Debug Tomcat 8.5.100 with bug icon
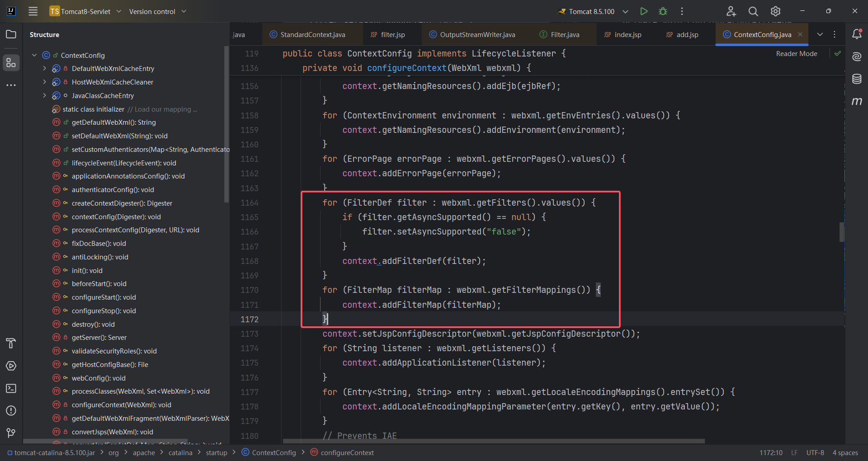 [x=663, y=11]
